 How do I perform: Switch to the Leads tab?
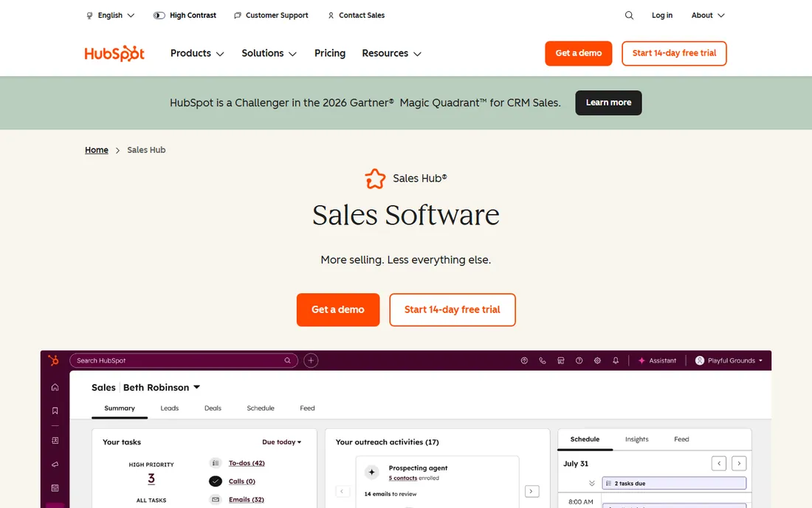169,408
